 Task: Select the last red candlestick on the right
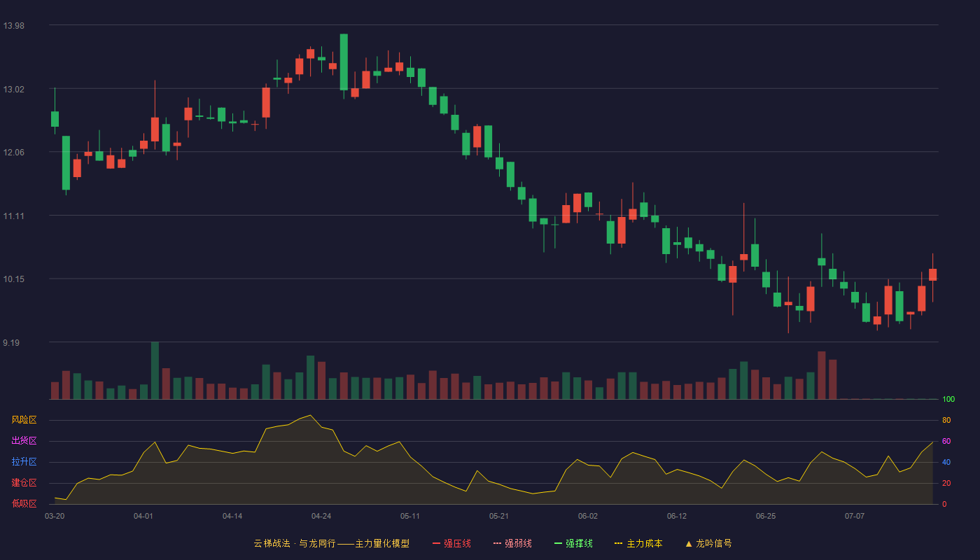(x=932, y=274)
